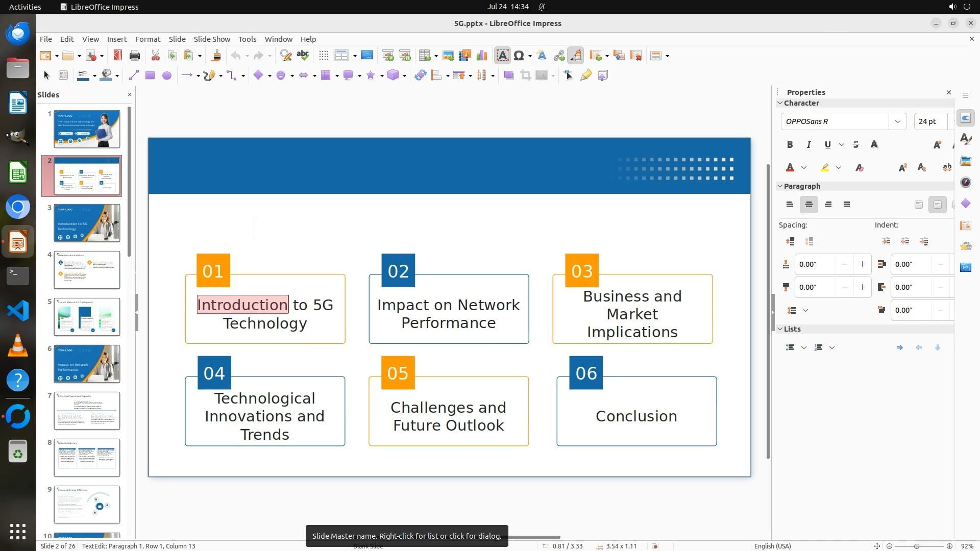Viewport: 980px width, 551px height.
Task: Select the Rectangle drawing tool
Action: pos(150,76)
